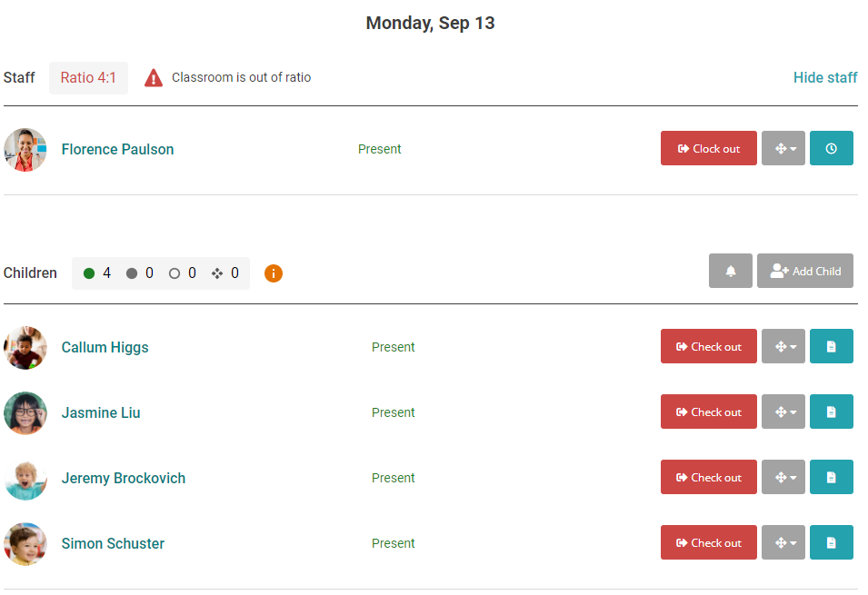Check out Simon Schuster
Viewport: 868px width, 595px height.
(708, 542)
